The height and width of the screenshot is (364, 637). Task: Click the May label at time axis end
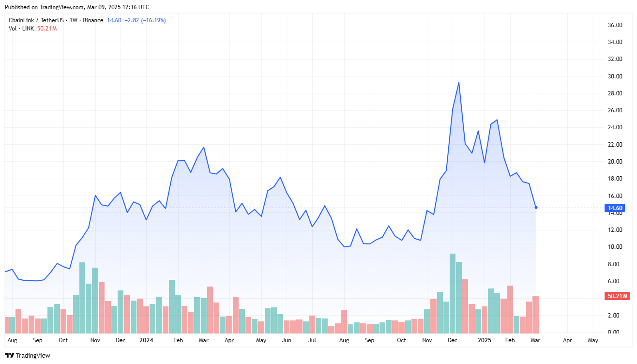click(x=593, y=340)
